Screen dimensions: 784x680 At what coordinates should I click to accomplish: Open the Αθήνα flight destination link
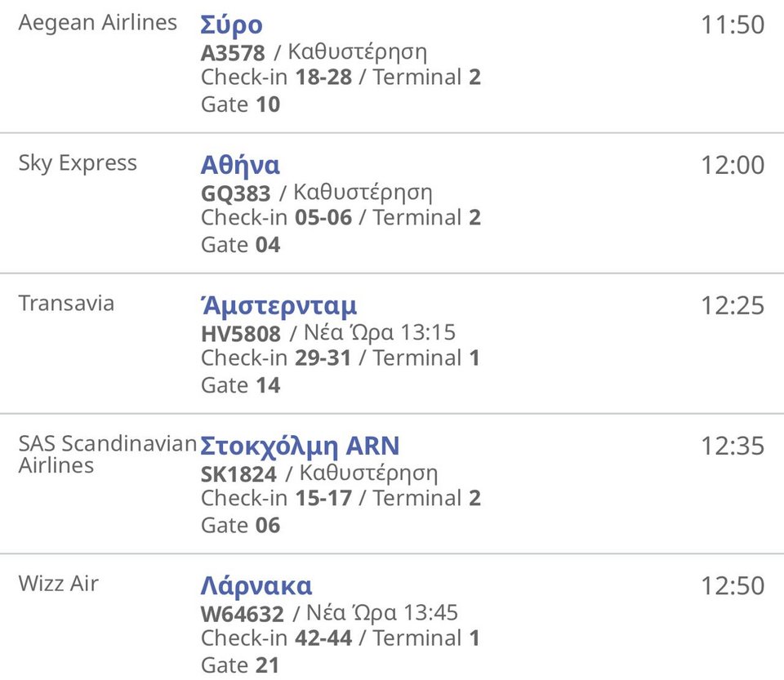click(x=240, y=166)
